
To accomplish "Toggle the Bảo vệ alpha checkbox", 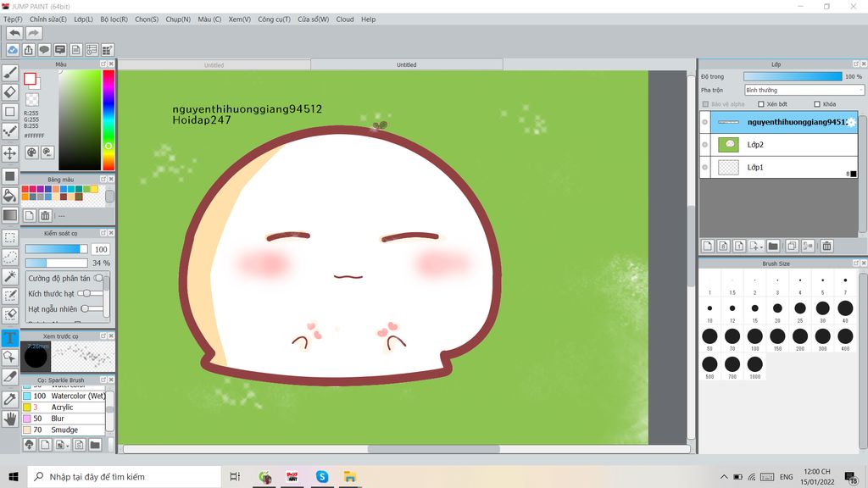I will (x=705, y=104).
